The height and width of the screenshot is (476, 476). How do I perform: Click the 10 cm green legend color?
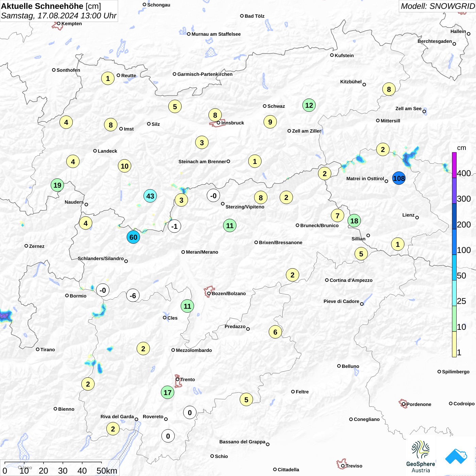454,319
